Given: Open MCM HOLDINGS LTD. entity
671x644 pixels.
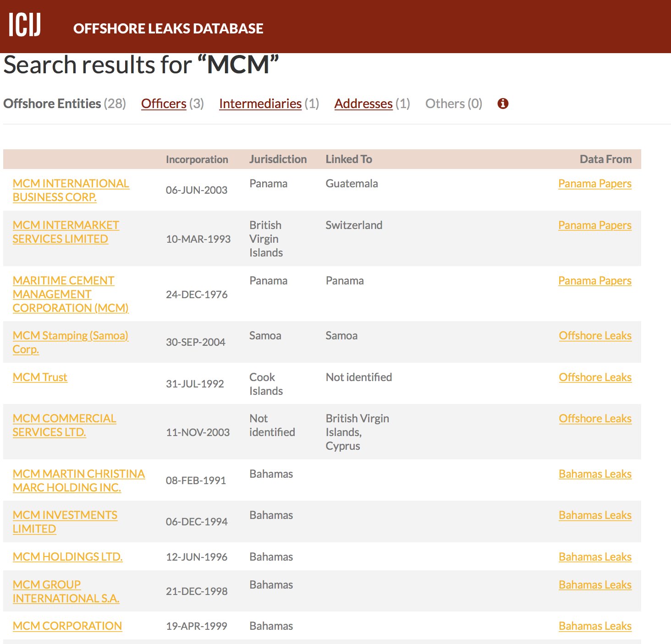Looking at the screenshot, I should point(68,557).
